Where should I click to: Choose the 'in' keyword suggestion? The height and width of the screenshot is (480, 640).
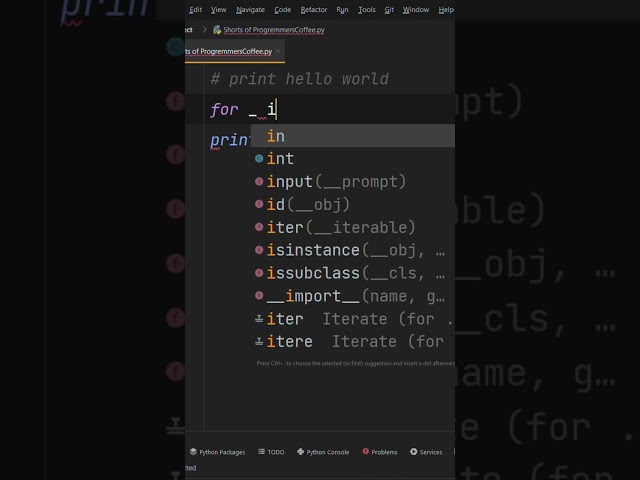(353, 136)
